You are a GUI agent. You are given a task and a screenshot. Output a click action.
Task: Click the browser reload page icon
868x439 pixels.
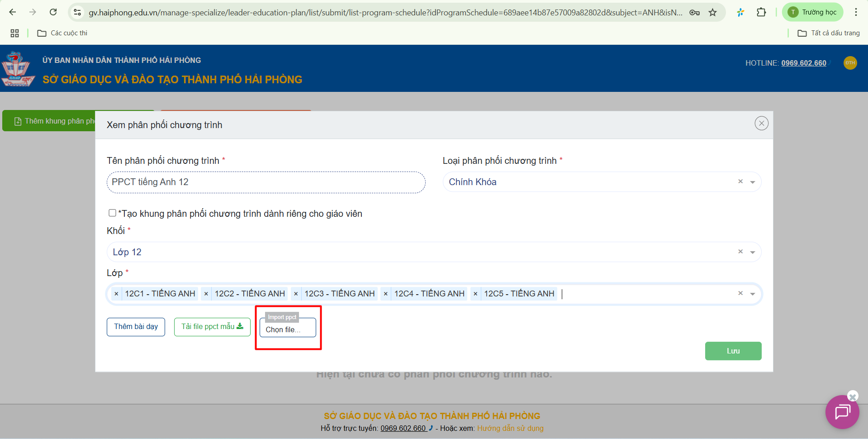click(53, 12)
